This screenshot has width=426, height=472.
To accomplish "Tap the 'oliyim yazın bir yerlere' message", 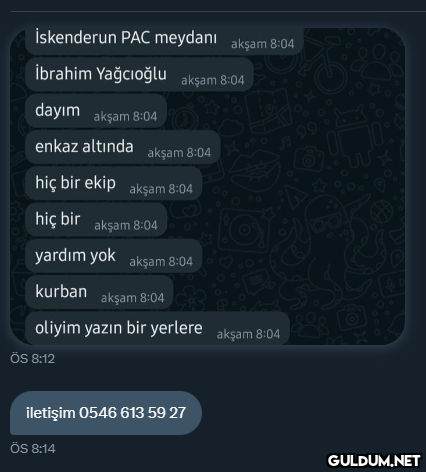I will (157, 328).
